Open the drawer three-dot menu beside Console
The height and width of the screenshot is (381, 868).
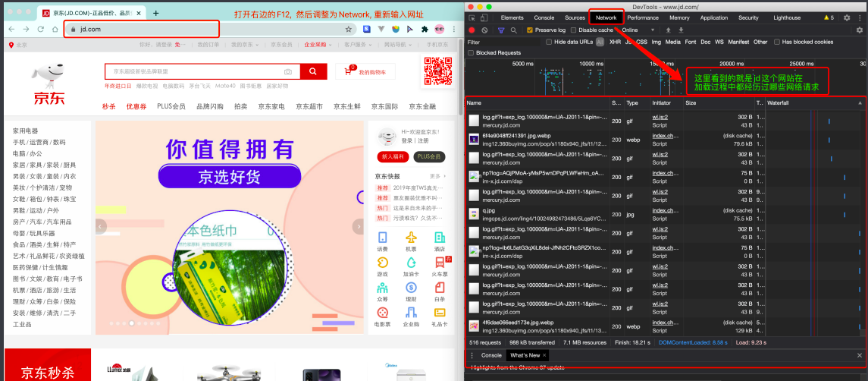point(472,355)
